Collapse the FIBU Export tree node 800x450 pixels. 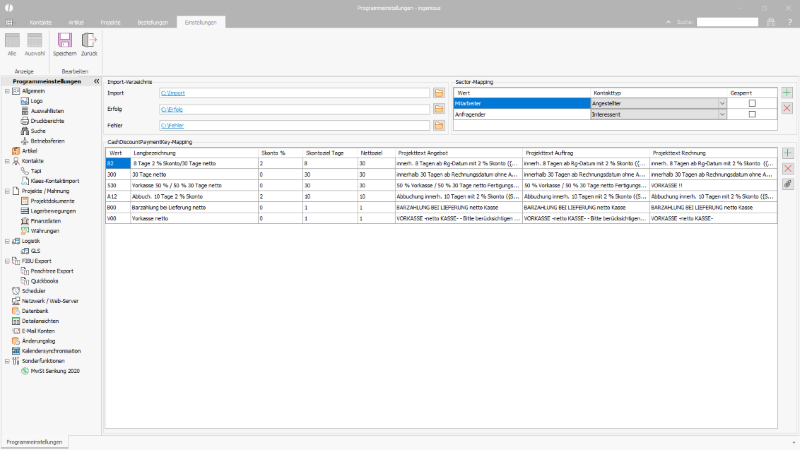click(x=7, y=261)
